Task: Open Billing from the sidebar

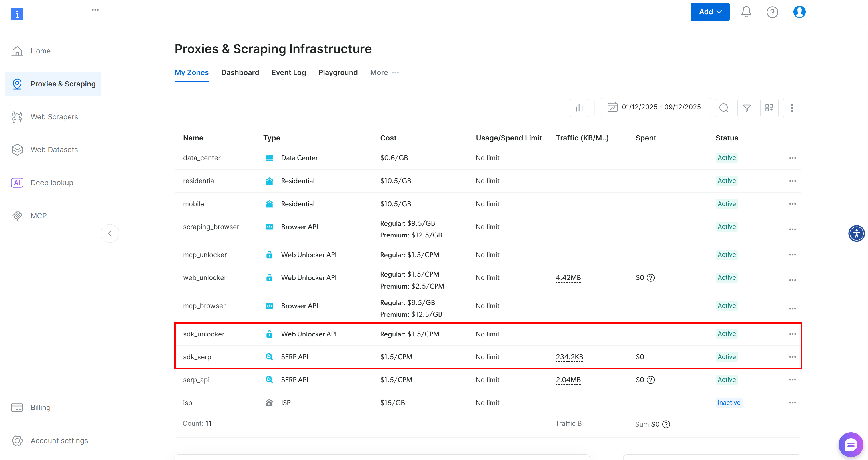Action: (40, 407)
